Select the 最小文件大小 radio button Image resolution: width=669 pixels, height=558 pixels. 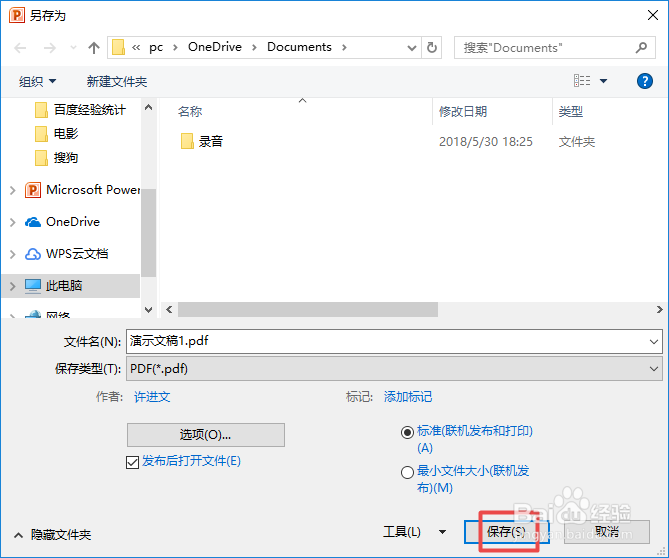click(407, 472)
